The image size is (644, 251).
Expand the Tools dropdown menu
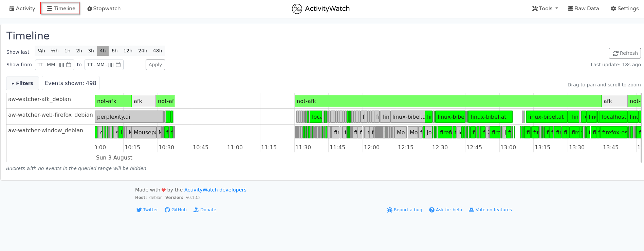(x=545, y=9)
